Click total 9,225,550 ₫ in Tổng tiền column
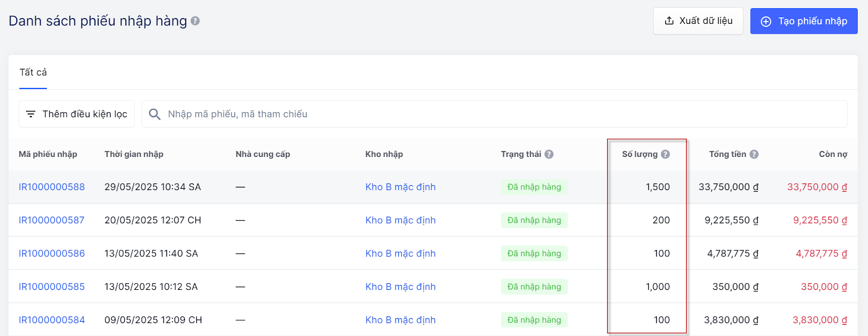This screenshot has width=868, height=336. click(731, 220)
